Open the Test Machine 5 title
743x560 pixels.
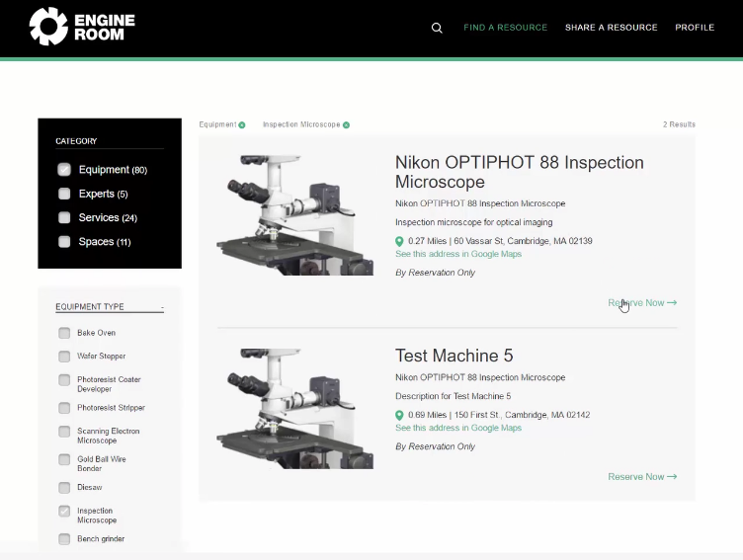click(x=454, y=356)
